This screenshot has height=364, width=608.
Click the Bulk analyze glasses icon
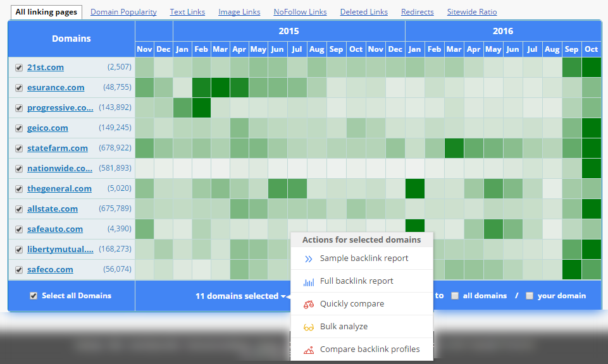coord(309,327)
